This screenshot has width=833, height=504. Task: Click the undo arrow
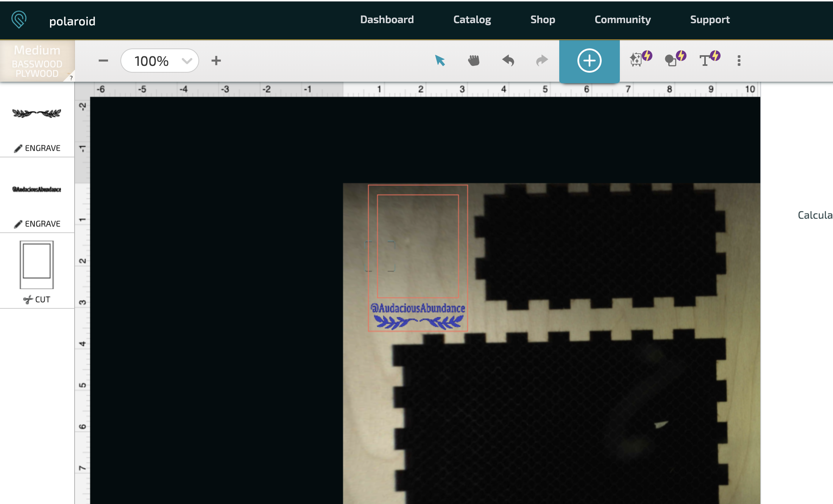508,61
